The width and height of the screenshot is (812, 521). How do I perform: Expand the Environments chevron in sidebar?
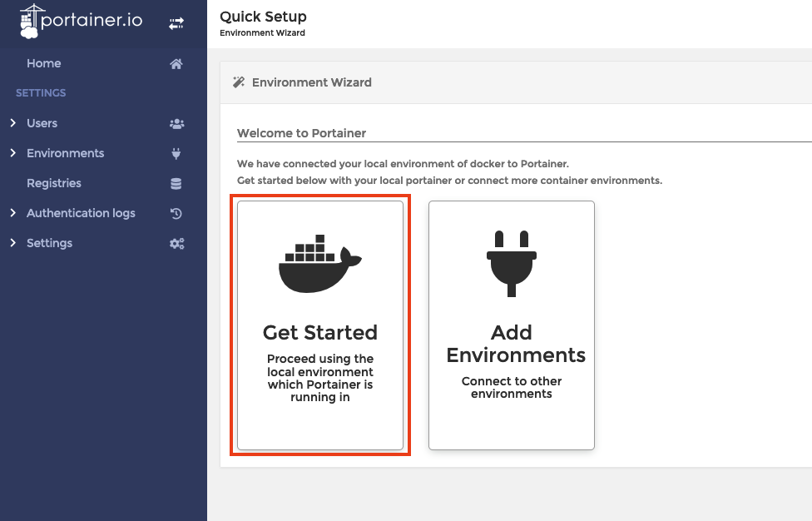tap(13, 153)
